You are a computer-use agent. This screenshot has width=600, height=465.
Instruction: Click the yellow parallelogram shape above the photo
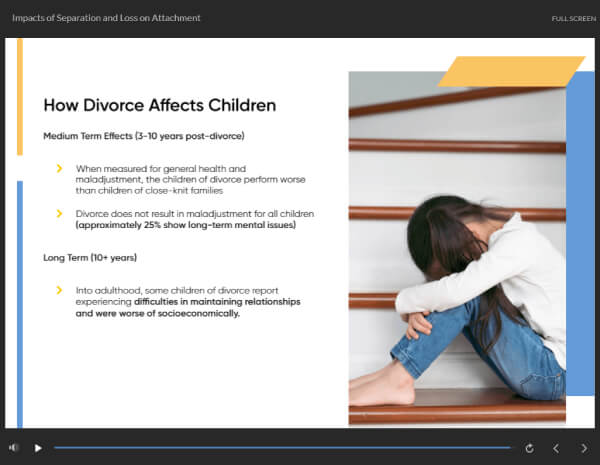[x=511, y=71]
